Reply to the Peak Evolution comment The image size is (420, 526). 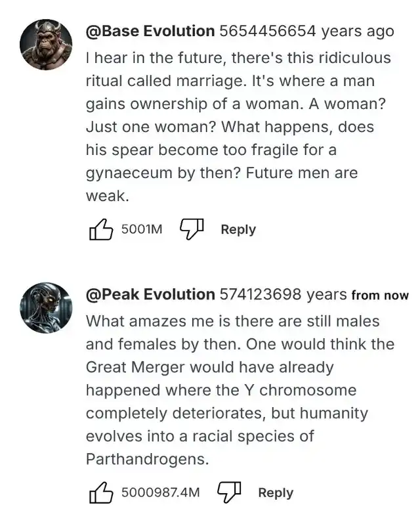tap(276, 492)
